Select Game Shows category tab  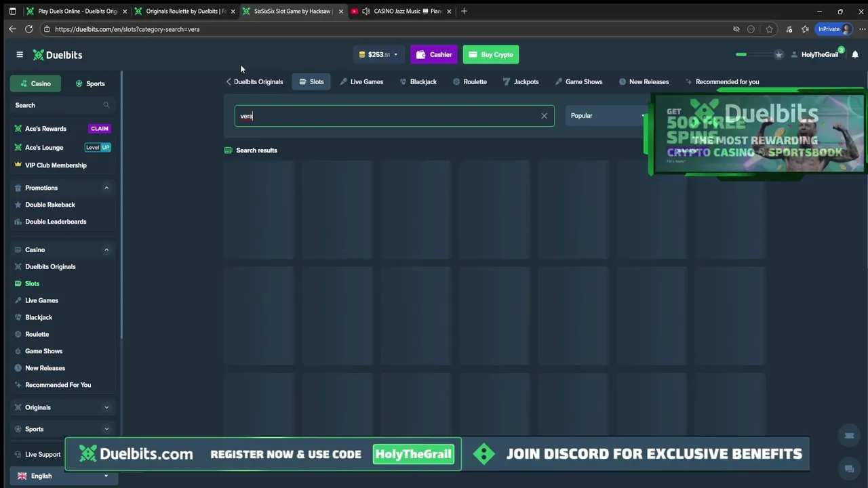578,82
